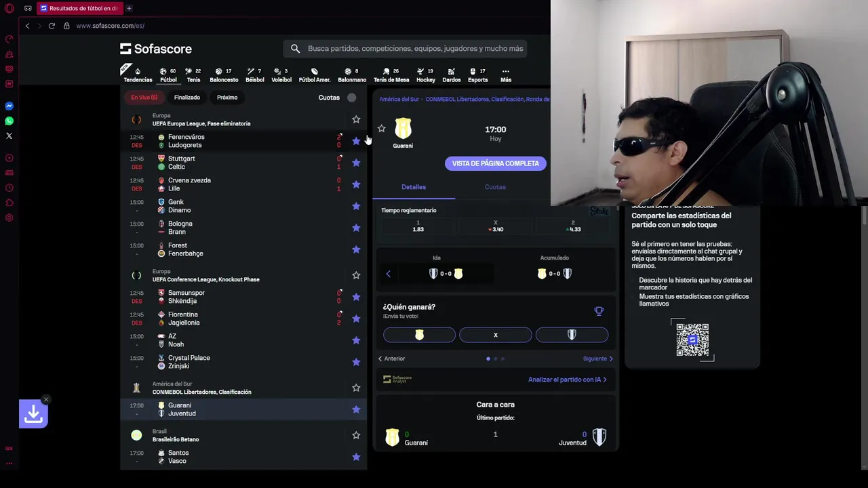The height and width of the screenshot is (488, 868).
Task: Focus the Sofascore search field
Action: [x=405, y=49]
